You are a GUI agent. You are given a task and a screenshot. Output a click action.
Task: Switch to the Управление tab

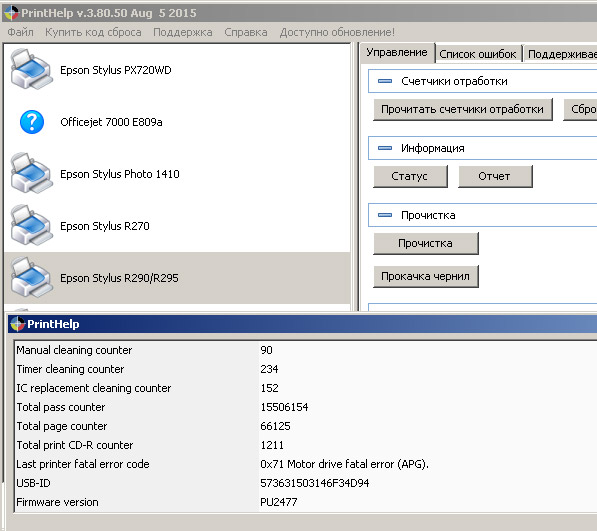[397, 53]
